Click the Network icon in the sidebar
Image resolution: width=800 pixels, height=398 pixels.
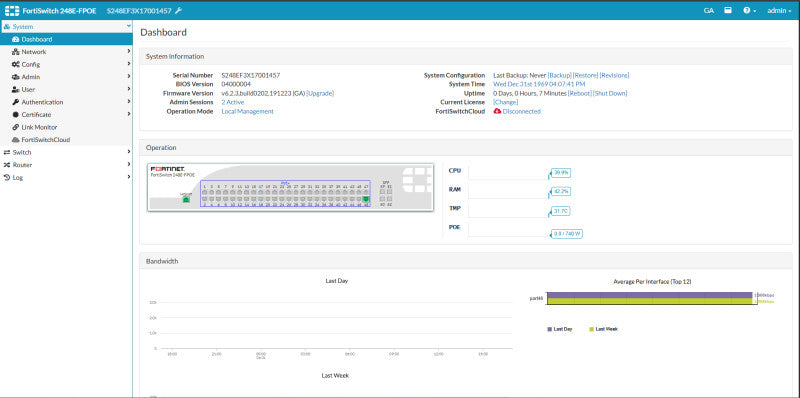point(15,52)
